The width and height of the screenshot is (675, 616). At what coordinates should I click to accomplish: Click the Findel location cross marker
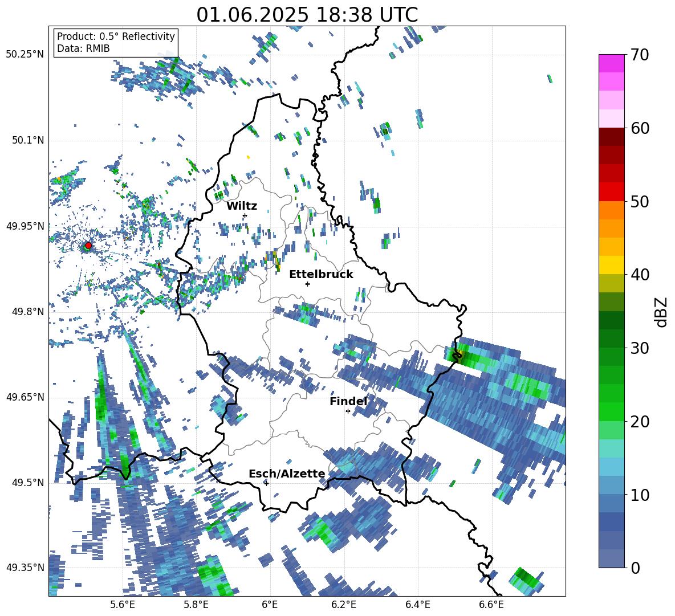pyautogui.click(x=348, y=411)
